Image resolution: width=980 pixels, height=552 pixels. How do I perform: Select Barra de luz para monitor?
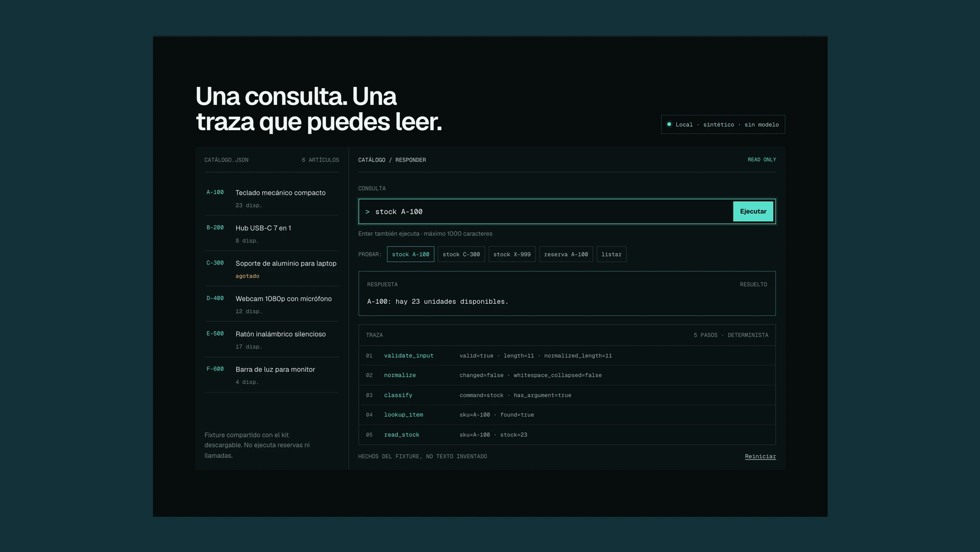pyautogui.click(x=271, y=375)
